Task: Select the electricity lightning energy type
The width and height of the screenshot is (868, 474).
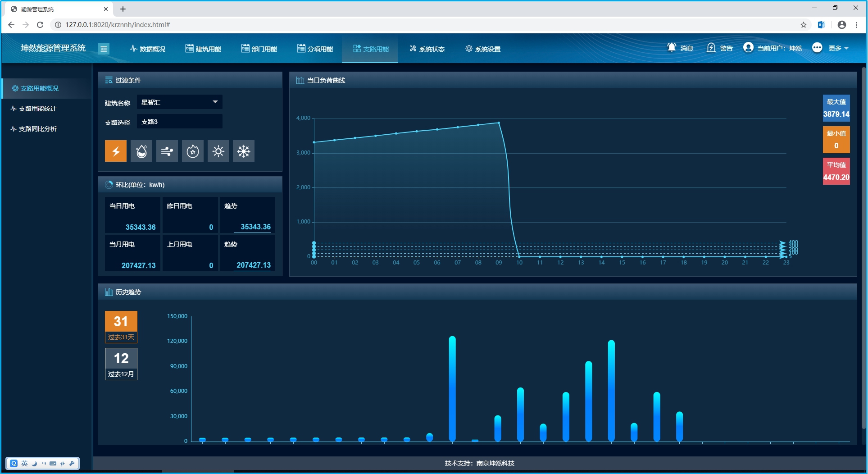Action: pyautogui.click(x=116, y=151)
